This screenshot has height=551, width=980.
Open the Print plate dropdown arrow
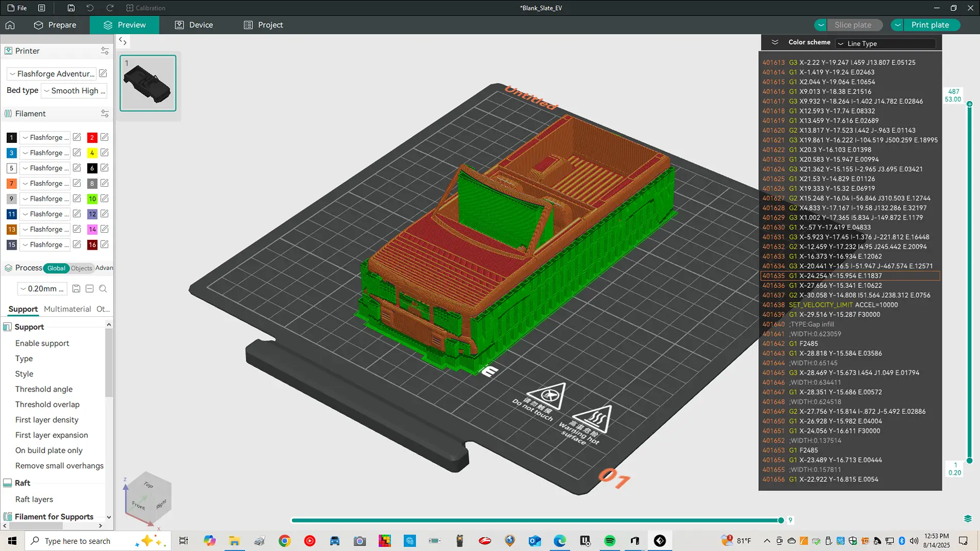897,25
